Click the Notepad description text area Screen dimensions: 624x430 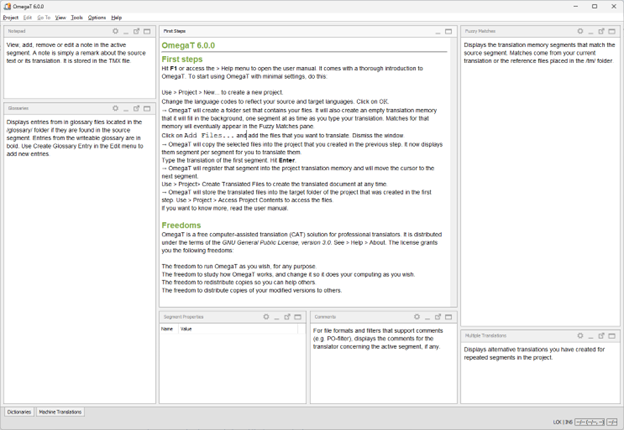point(79,68)
